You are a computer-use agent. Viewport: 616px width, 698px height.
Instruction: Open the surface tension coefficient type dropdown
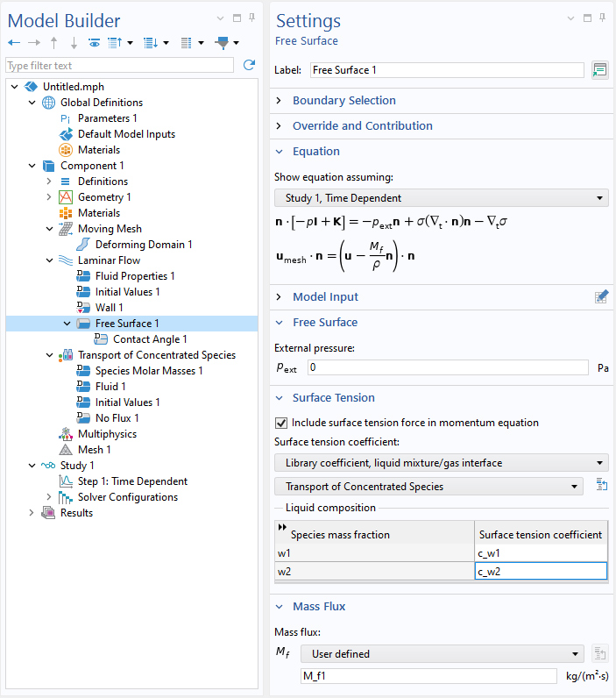point(441,463)
